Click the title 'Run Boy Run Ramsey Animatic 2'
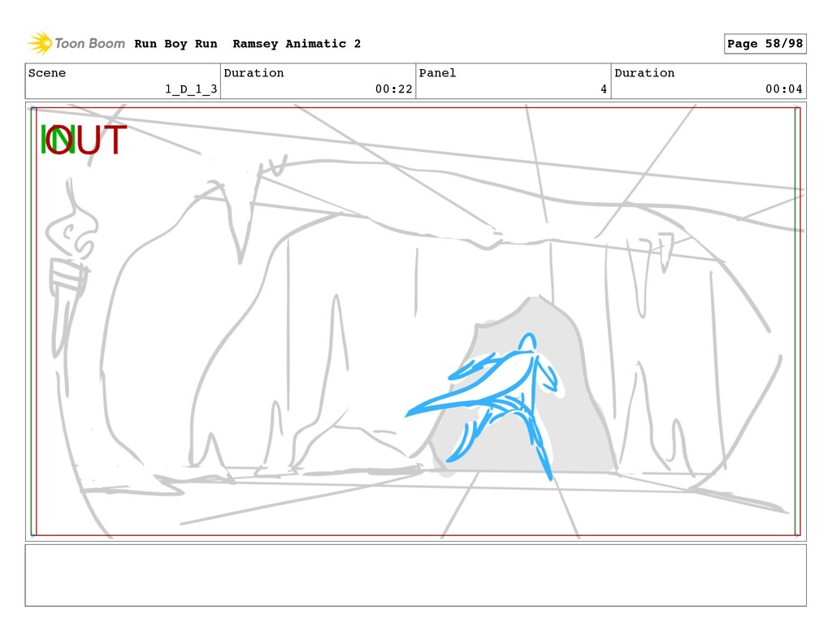832x644 pixels. [x=247, y=44]
